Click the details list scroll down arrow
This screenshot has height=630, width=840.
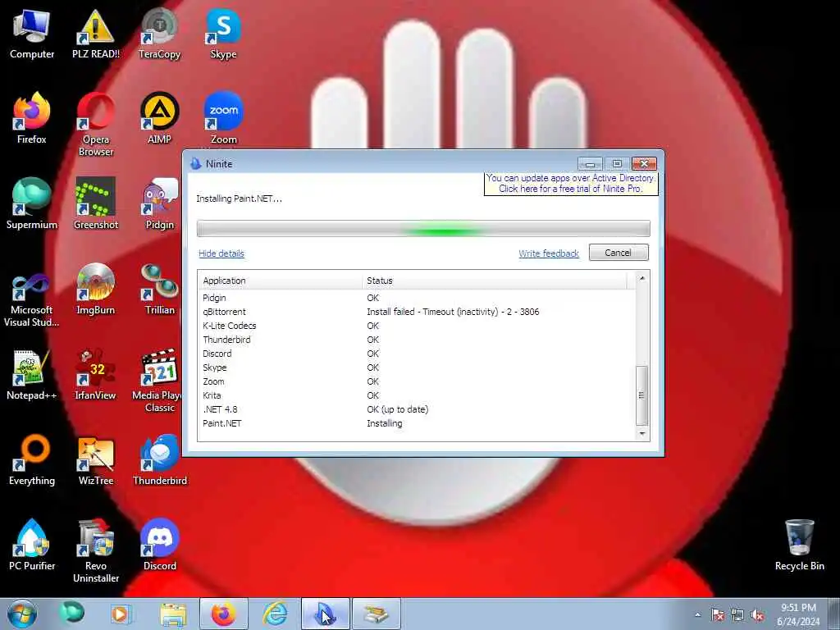pyautogui.click(x=641, y=433)
